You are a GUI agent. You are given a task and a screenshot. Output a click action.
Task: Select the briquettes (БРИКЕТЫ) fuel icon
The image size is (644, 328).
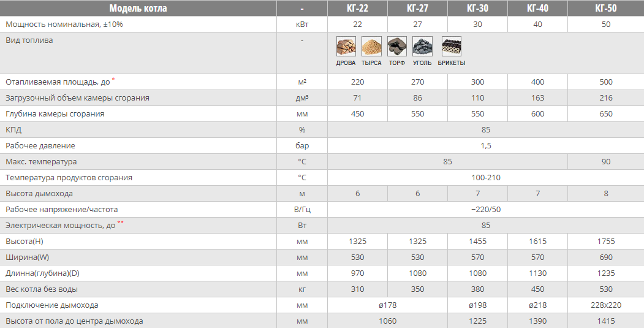click(x=452, y=47)
